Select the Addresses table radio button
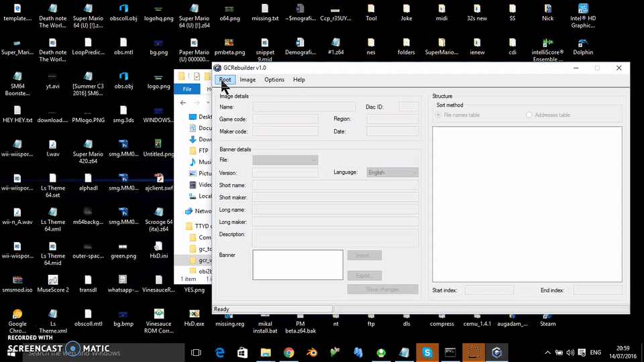The height and width of the screenshot is (362, 644). click(529, 115)
